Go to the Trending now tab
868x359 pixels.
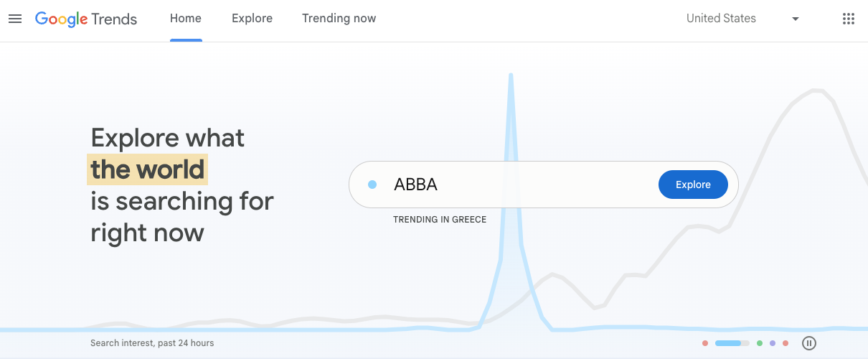[339, 19]
